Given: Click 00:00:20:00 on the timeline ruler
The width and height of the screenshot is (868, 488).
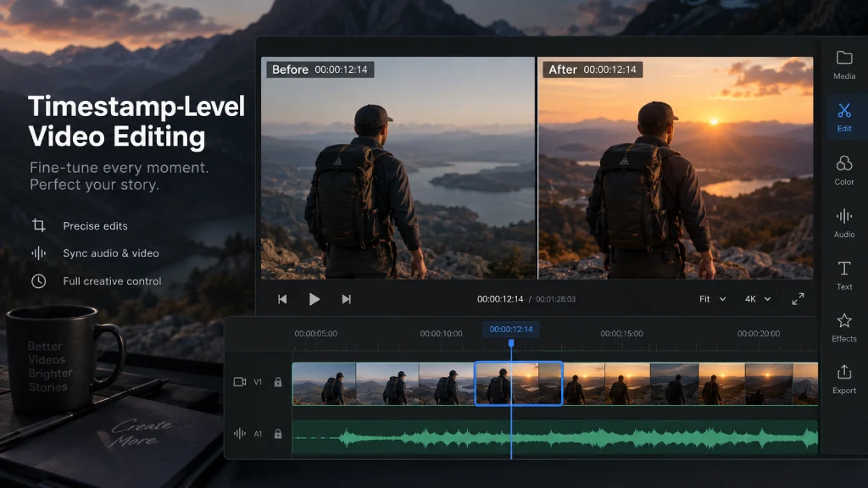Looking at the screenshot, I should [759, 334].
